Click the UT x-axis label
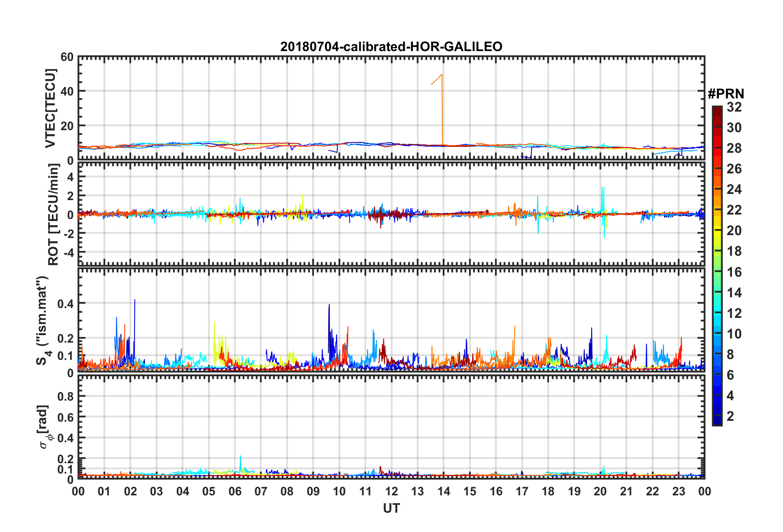 (x=391, y=509)
